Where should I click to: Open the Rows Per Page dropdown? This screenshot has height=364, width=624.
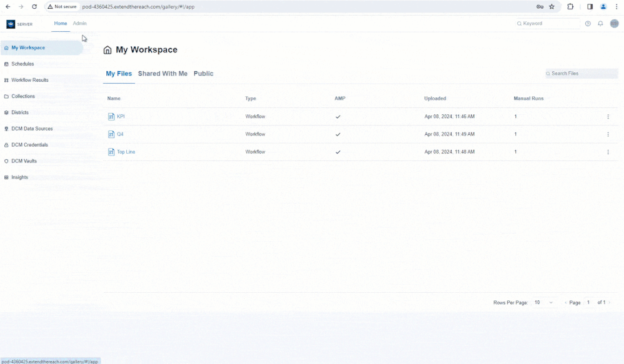pos(542,302)
